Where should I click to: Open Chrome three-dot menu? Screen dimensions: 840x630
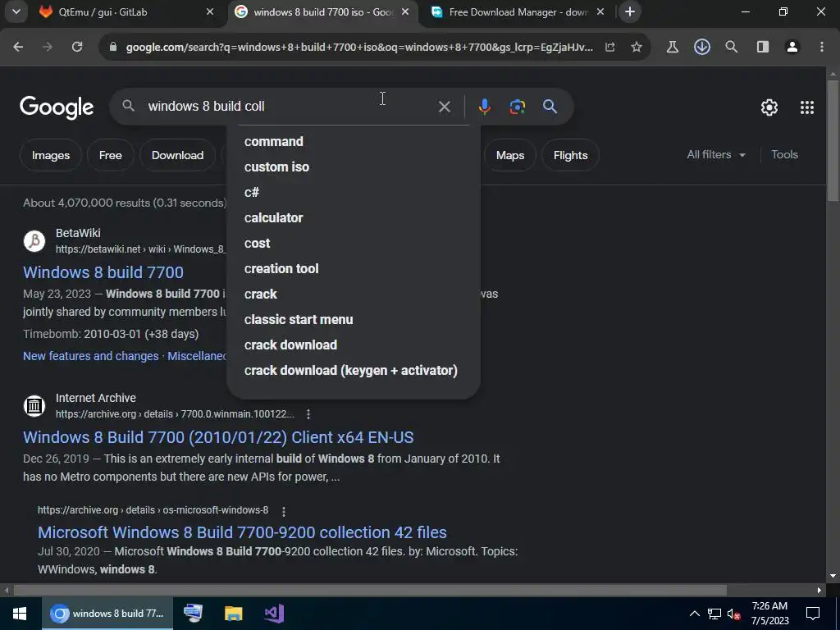coord(822,47)
